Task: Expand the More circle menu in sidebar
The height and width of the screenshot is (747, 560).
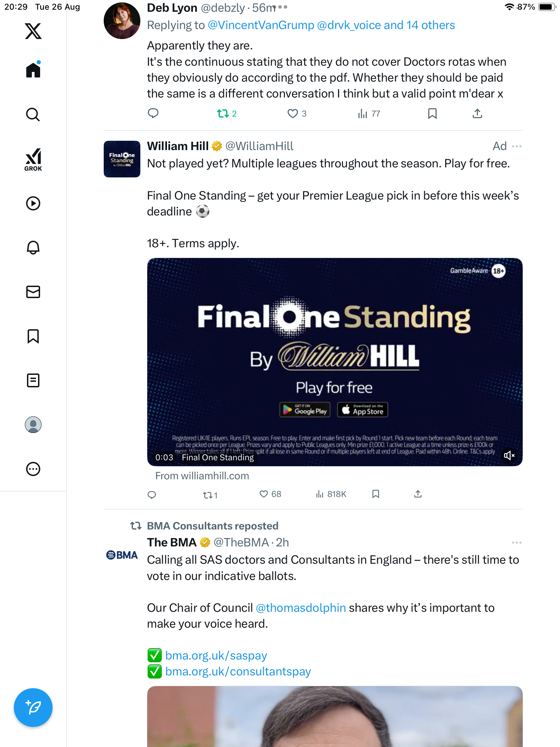Action: pyautogui.click(x=33, y=469)
